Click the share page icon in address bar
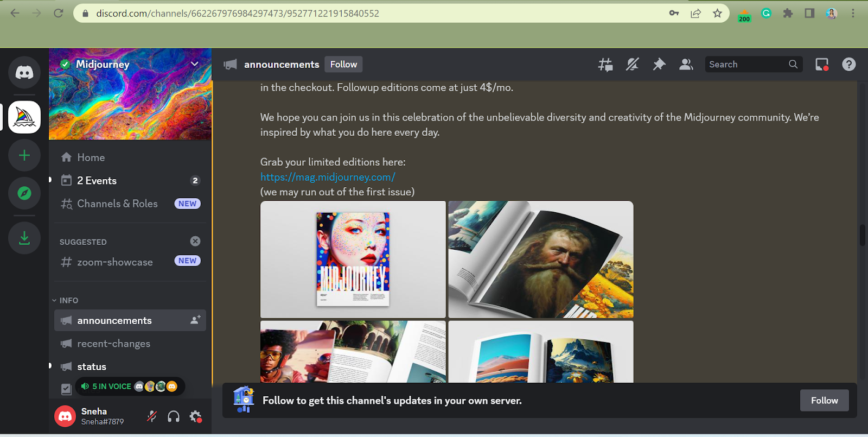Viewport: 868px width, 437px height. (x=695, y=13)
